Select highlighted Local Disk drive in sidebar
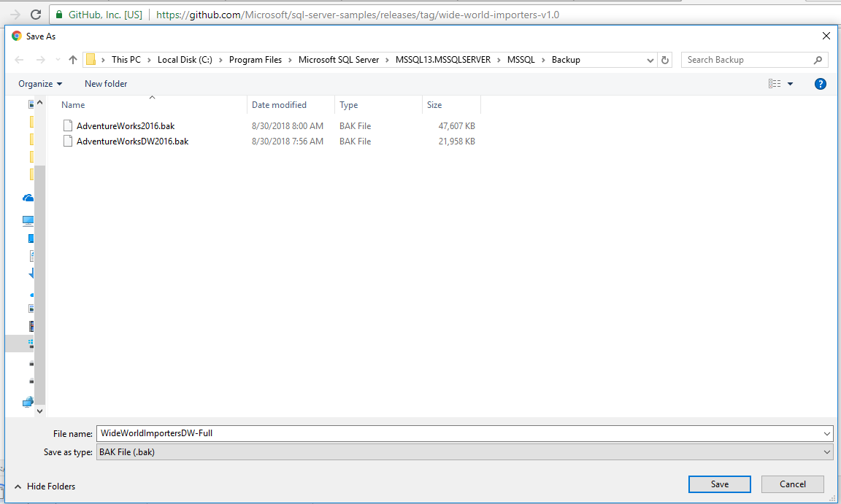Screen dimensions: 841x504 pos(31,344)
